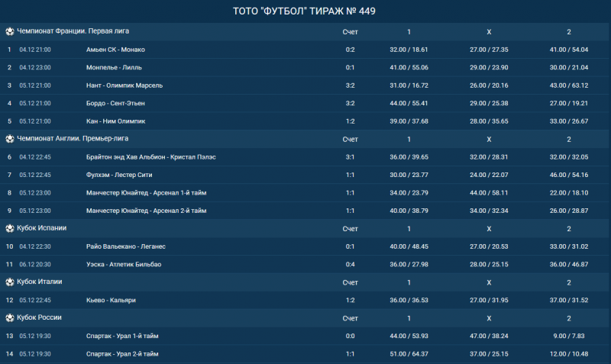
Task: Click the soccer ball icon beside Чемпионат Франции
Action: pos(10,31)
